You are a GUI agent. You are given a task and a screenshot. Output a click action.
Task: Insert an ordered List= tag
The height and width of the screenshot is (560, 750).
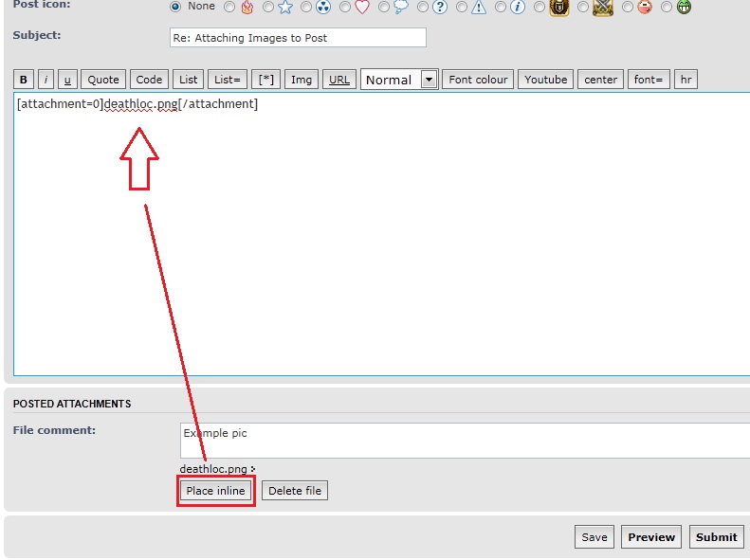pyautogui.click(x=228, y=80)
